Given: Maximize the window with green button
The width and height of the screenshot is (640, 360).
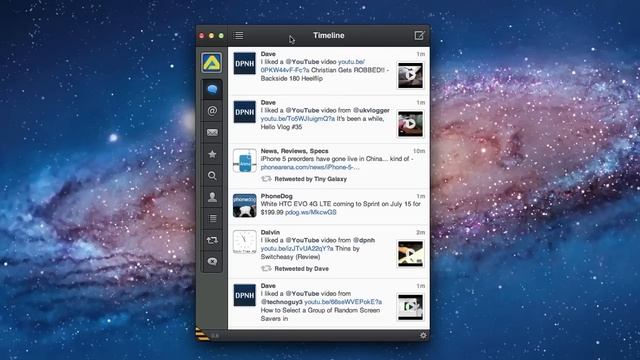Looking at the screenshot, I should [x=221, y=36].
